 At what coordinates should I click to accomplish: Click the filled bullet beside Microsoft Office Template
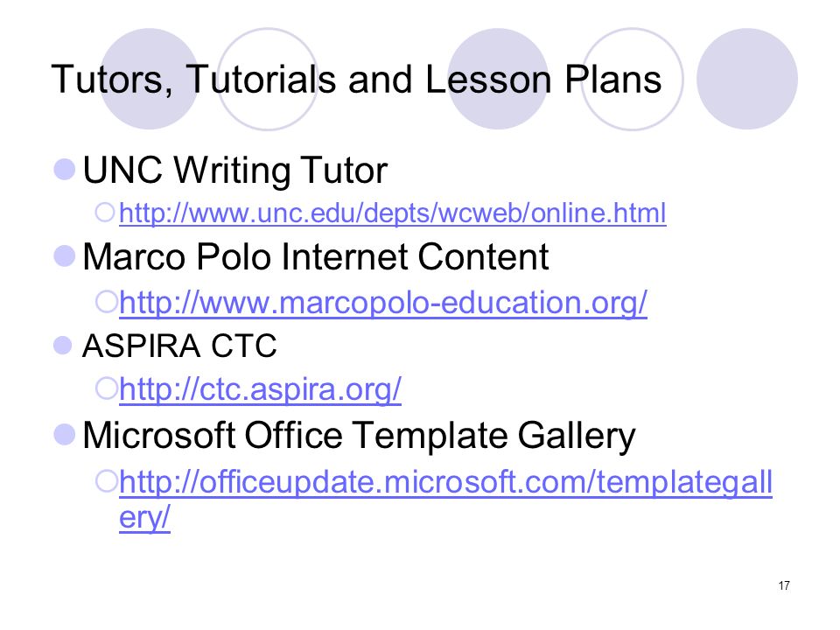[x=64, y=435]
